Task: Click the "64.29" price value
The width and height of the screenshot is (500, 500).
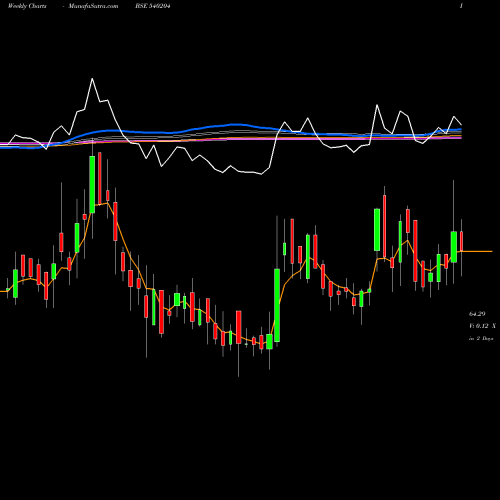Action: (477, 314)
